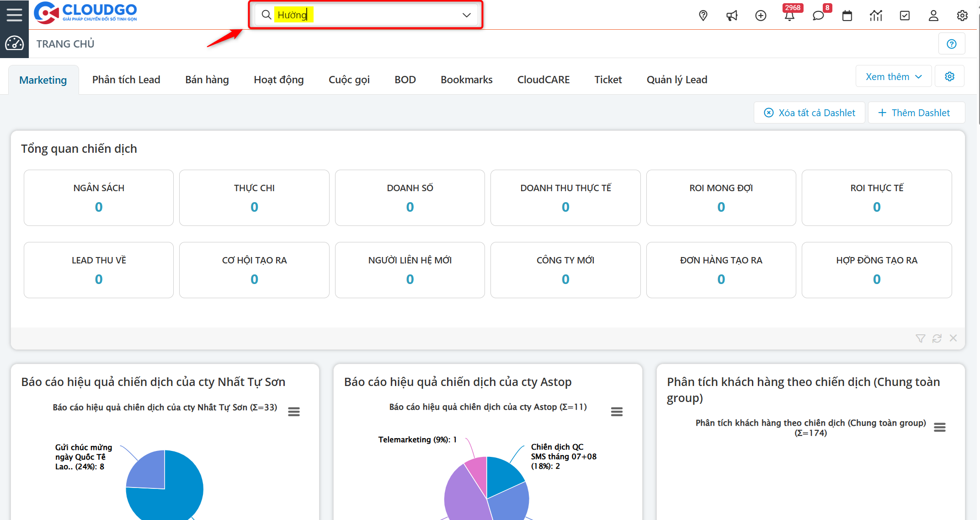The height and width of the screenshot is (520, 980).
Task: Click the help question mark icon
Action: click(x=952, y=44)
